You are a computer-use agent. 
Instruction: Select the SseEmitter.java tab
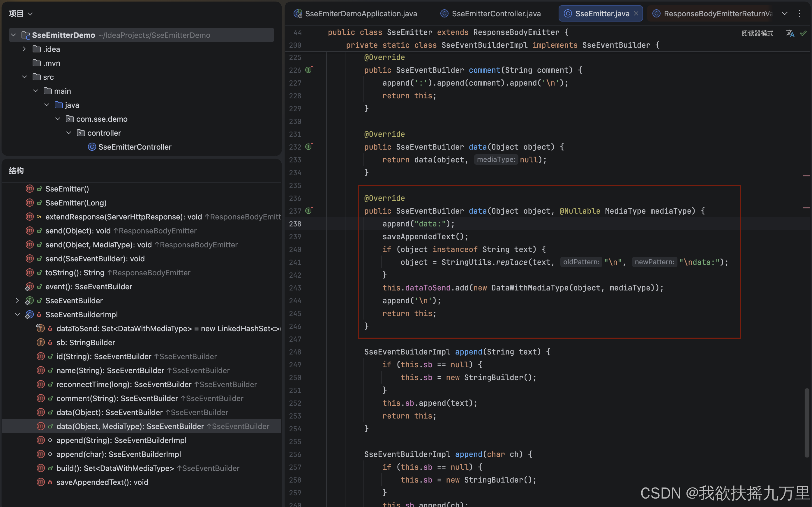point(601,13)
